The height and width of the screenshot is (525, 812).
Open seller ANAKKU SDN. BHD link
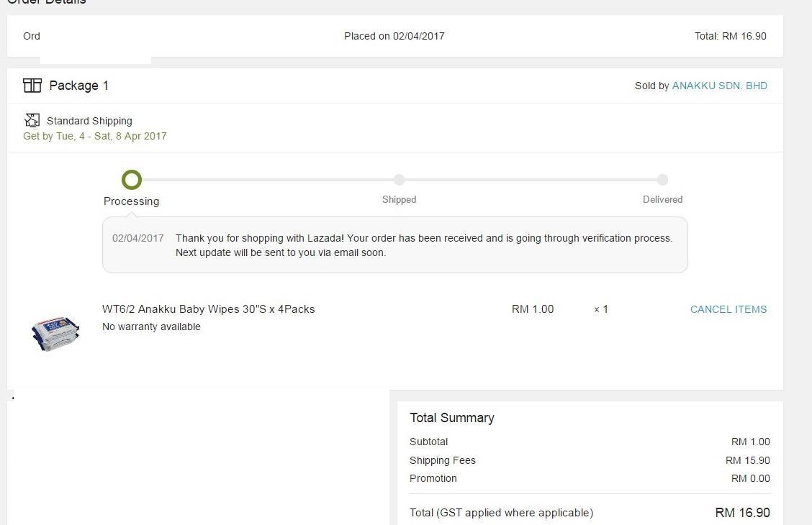(719, 86)
